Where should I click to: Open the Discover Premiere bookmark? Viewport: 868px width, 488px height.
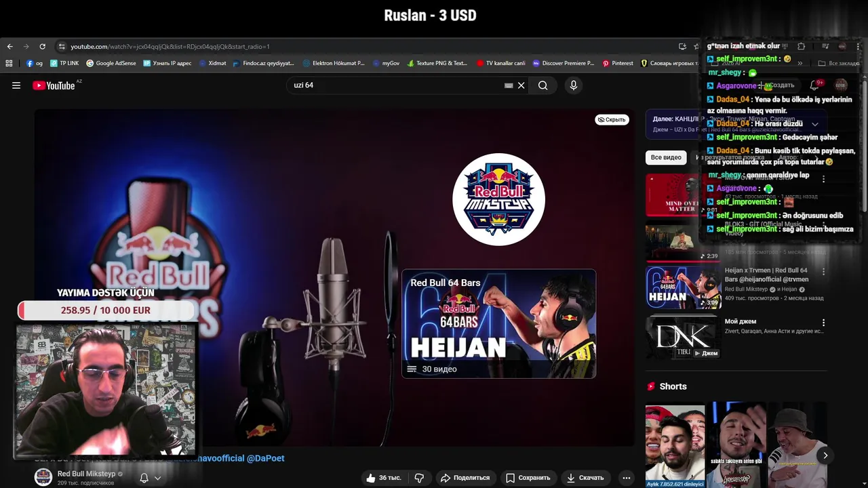click(x=564, y=63)
